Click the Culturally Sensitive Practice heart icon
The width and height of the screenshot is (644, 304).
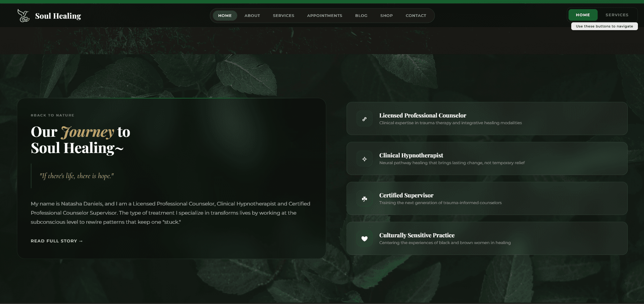(364, 239)
